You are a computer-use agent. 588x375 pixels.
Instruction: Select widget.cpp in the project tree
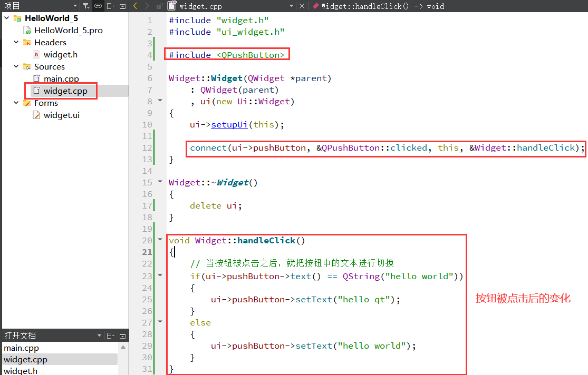click(x=65, y=91)
